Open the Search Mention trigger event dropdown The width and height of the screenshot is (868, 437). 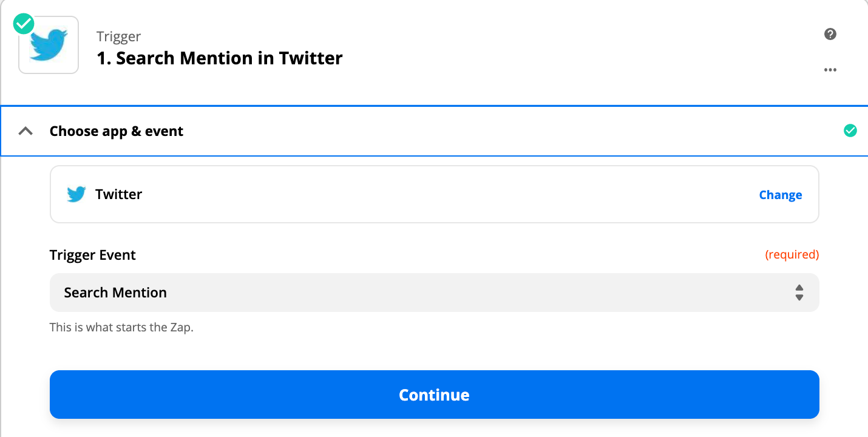434,293
